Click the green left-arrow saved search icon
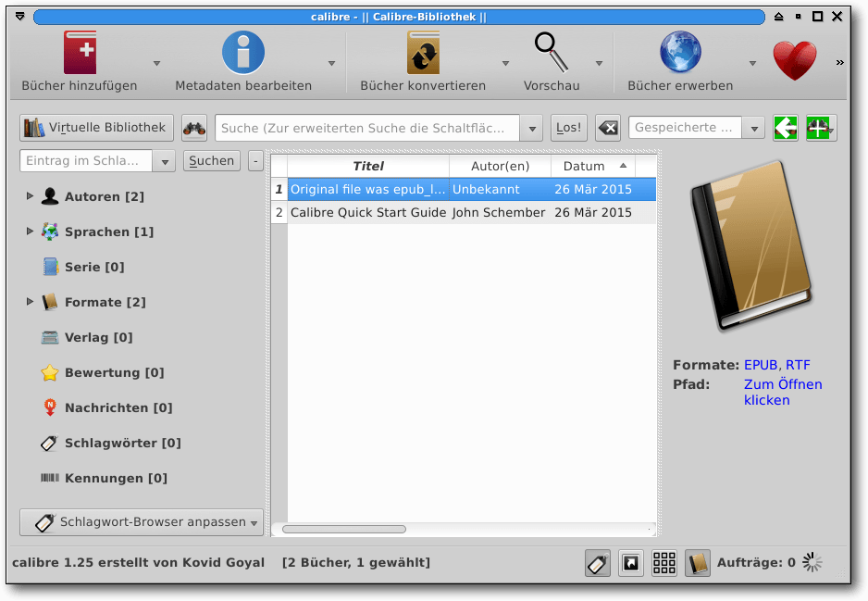Screen dimensions: 868x601 [x=786, y=128]
